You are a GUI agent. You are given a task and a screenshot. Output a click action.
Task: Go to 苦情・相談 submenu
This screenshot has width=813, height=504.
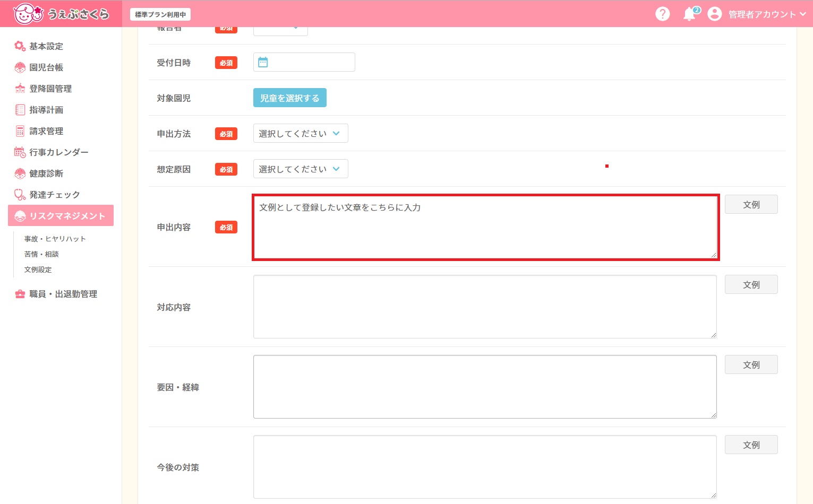41,254
